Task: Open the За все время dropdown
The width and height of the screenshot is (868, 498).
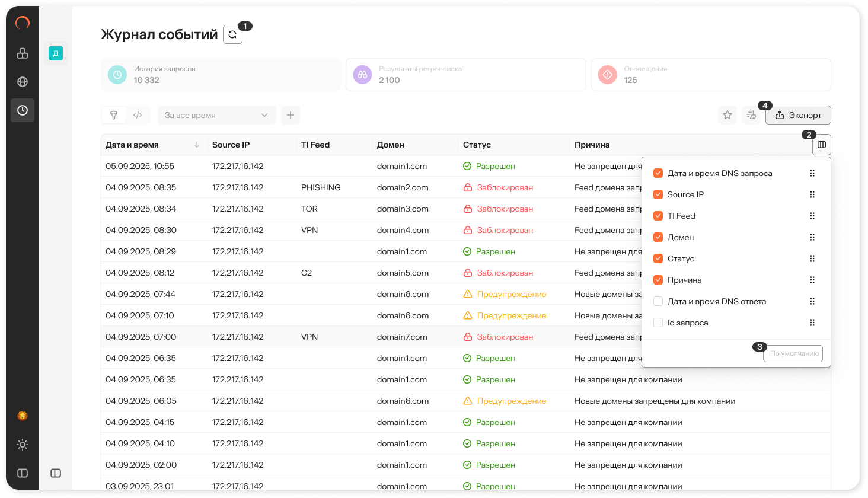Action: (x=216, y=115)
